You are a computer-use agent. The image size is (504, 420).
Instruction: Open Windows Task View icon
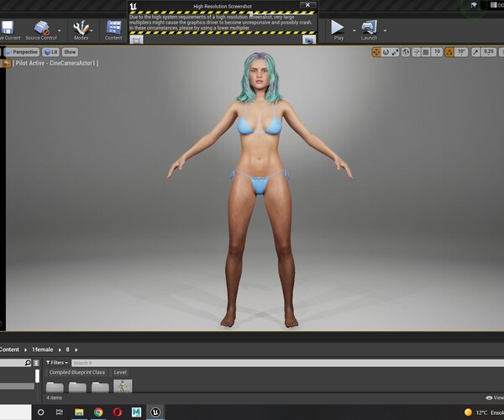point(60,412)
